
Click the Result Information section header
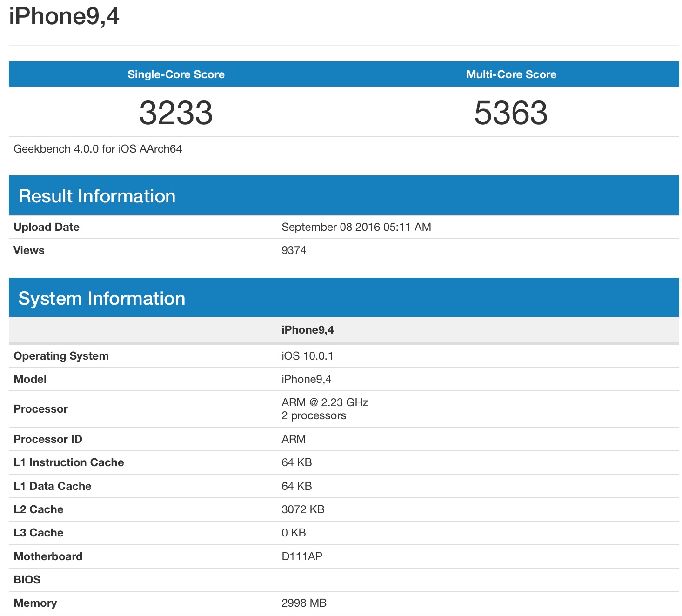point(97,195)
